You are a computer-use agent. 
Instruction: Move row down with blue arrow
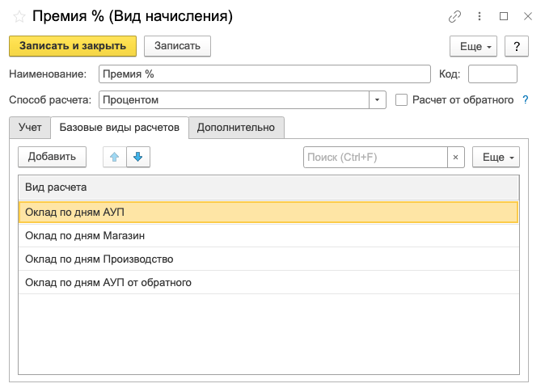tap(138, 157)
